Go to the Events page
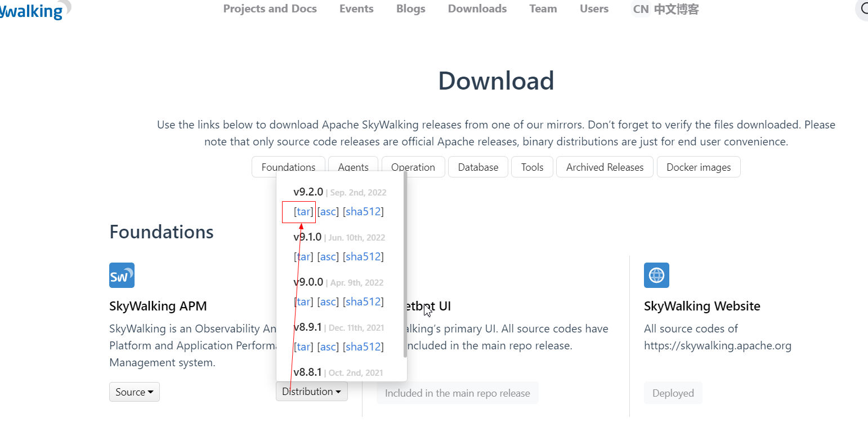 pos(356,8)
